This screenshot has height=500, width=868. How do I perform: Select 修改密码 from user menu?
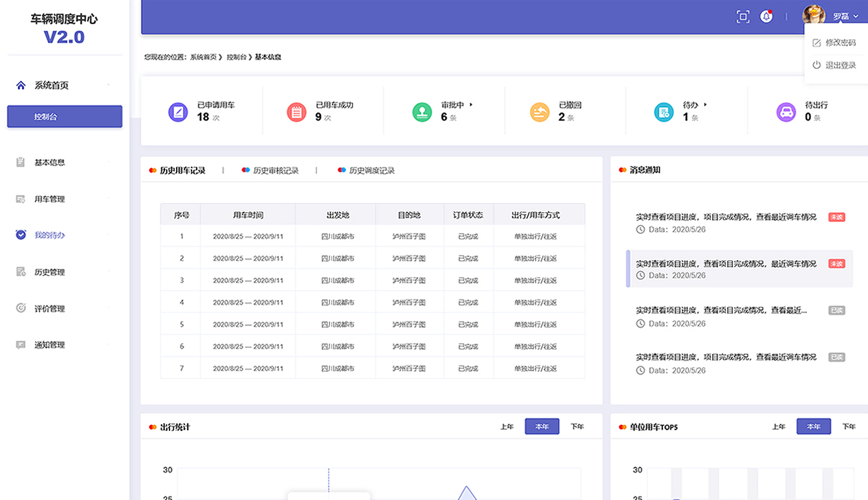[x=840, y=43]
